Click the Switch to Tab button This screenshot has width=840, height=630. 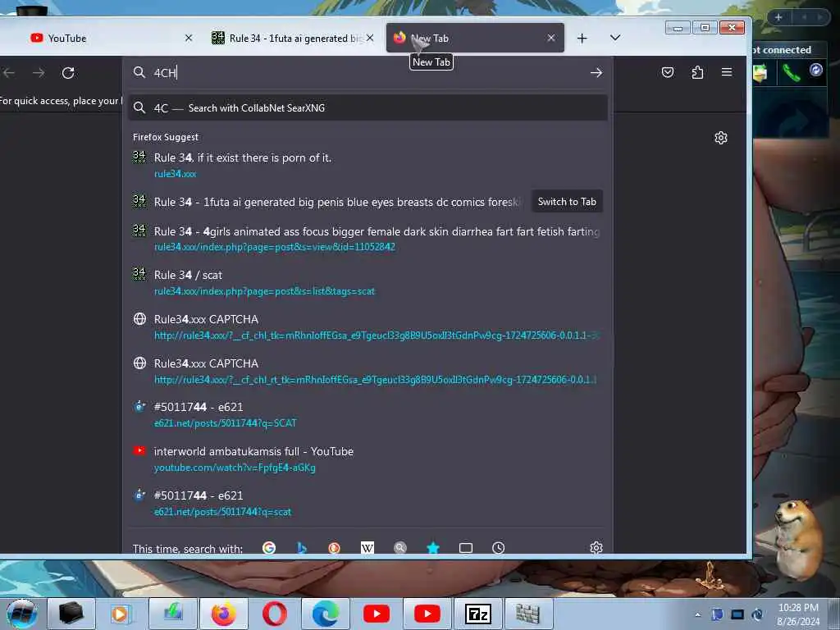coord(567,202)
